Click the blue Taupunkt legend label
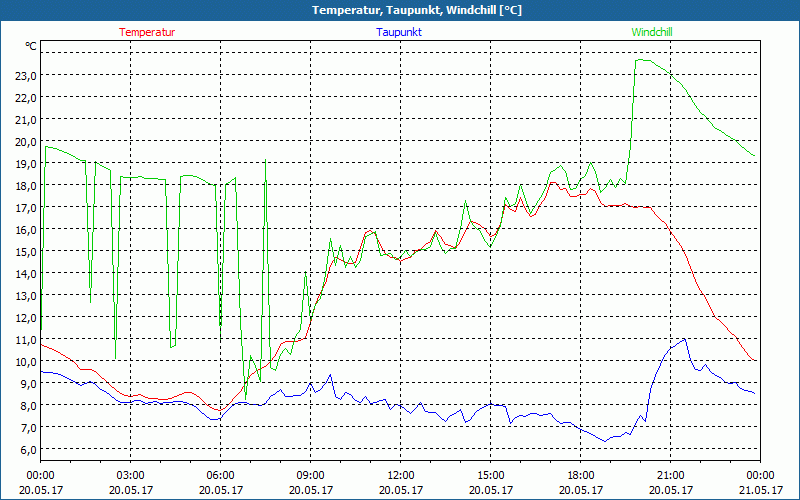Screen dimensions: 800x500 coord(399,32)
